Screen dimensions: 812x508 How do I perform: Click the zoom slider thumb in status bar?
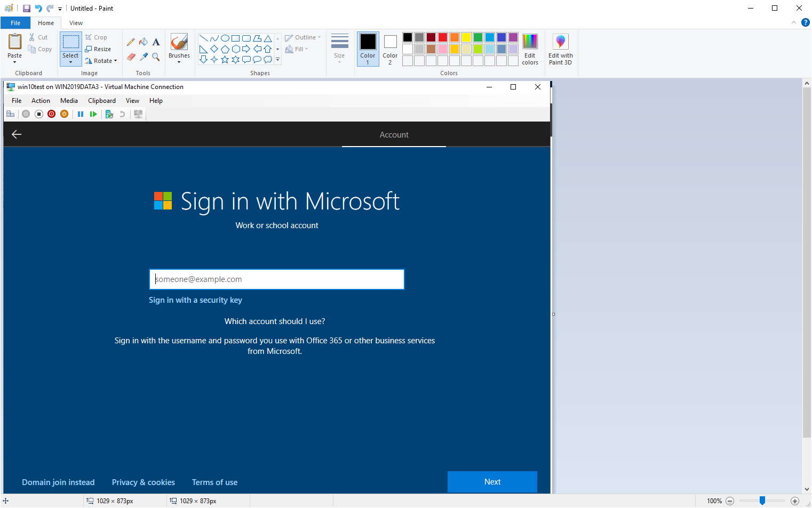pyautogui.click(x=762, y=501)
